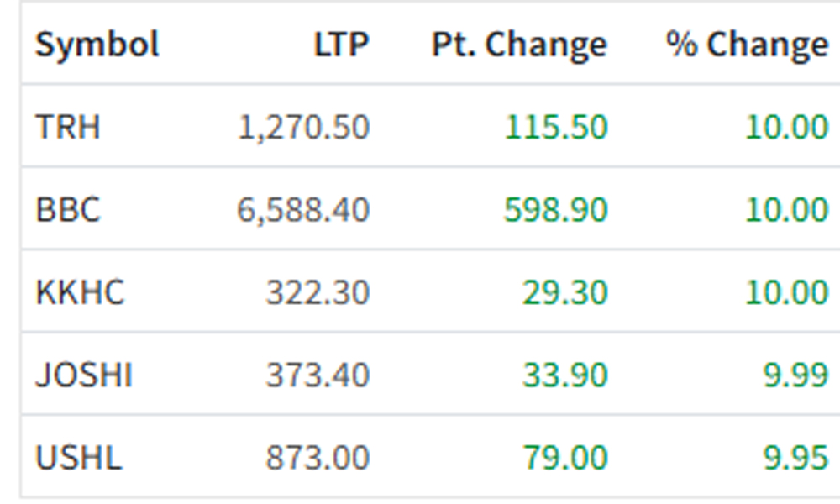Open the BBC stock symbol
The width and height of the screenshot is (840, 504).
click(67, 209)
